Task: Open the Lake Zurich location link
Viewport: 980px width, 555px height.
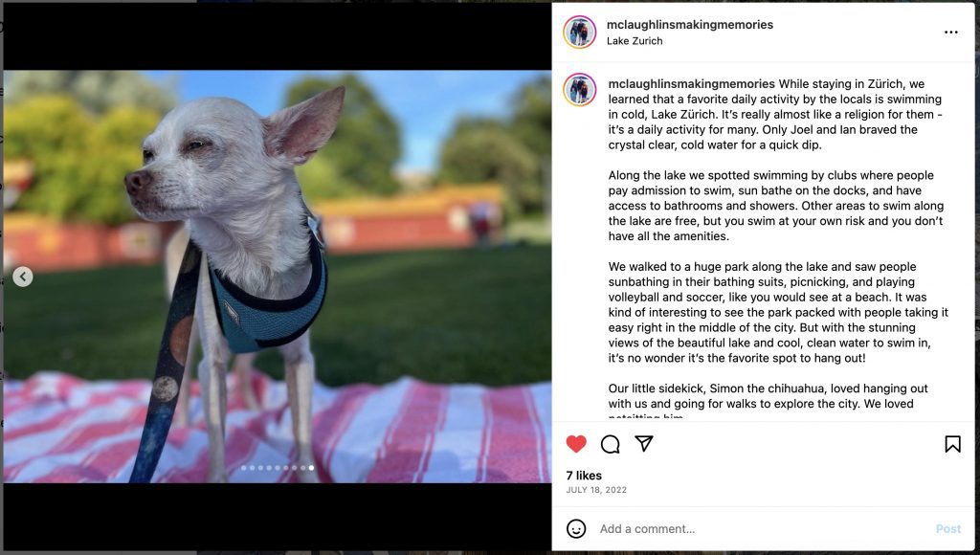Action: pyautogui.click(x=635, y=40)
